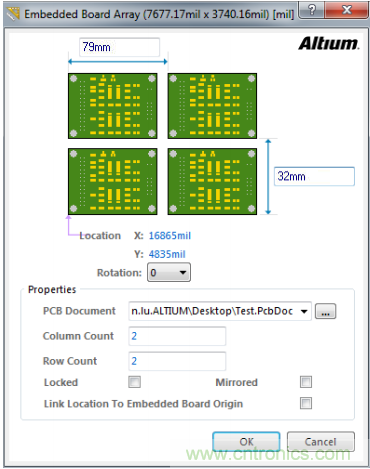Open the help question mark button

311,10
